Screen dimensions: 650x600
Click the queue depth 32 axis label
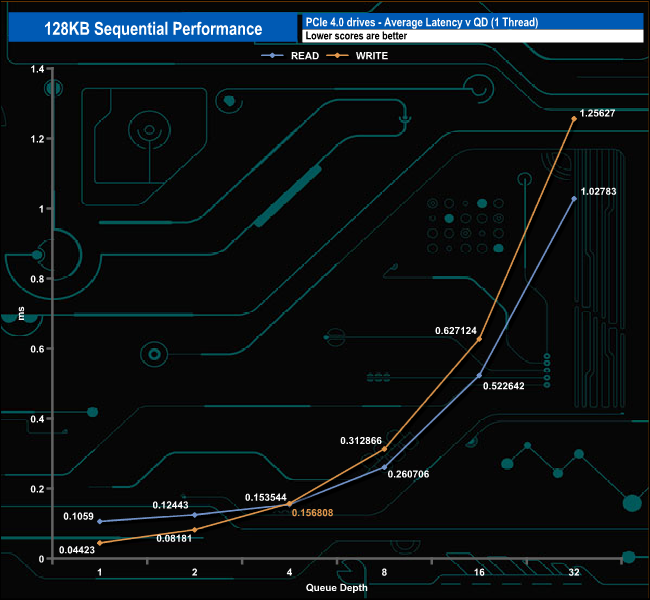pos(574,572)
